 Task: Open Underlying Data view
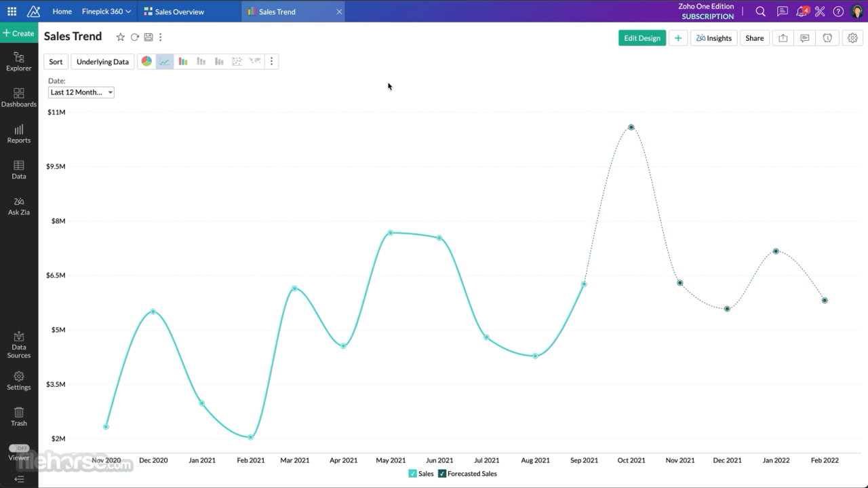point(102,61)
